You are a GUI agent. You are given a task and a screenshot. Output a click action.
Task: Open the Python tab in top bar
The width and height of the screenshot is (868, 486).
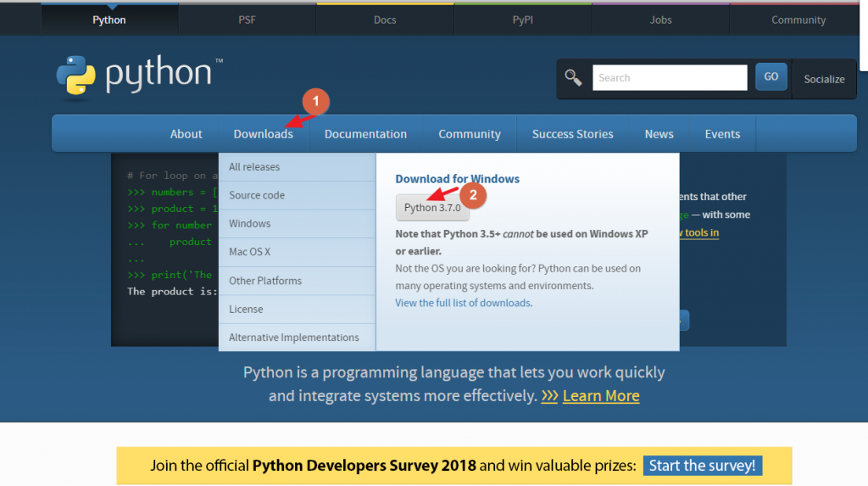pos(109,20)
